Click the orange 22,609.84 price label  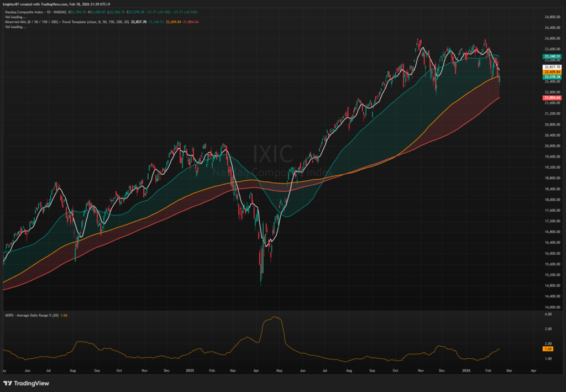pos(552,72)
